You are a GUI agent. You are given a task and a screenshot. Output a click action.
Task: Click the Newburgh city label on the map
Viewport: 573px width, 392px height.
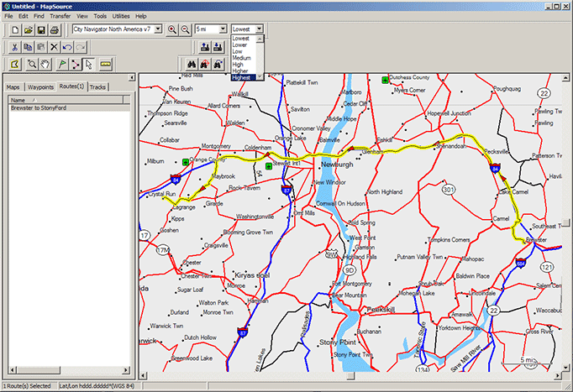[x=337, y=165]
